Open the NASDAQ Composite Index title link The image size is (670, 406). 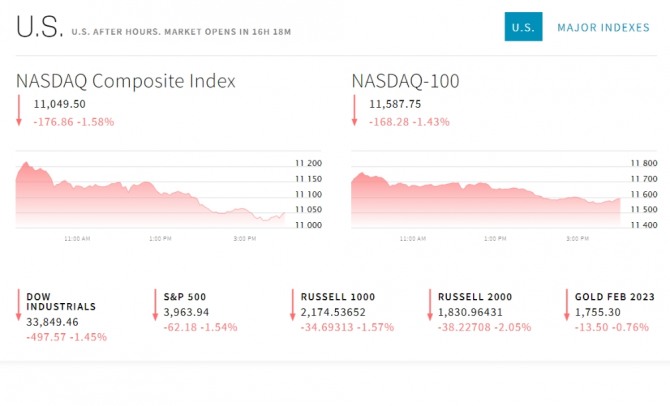pos(126,81)
